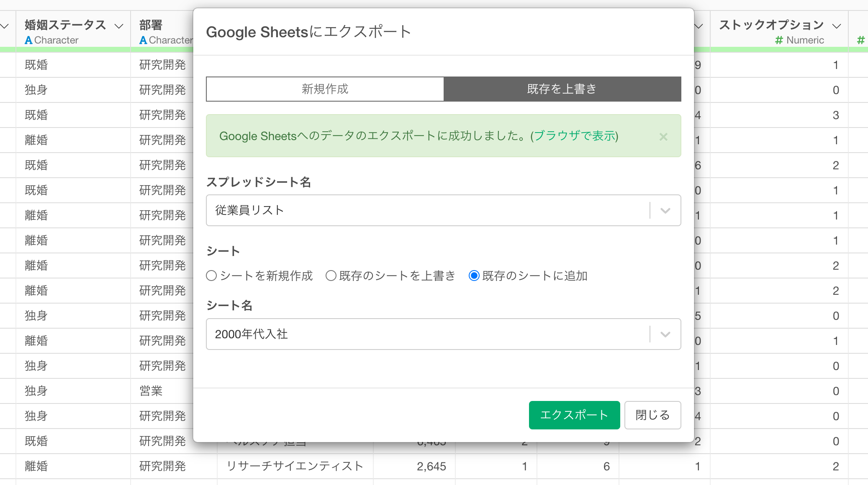The image size is (868, 485).
Task: Switch to the 既存を上書き tab
Action: click(562, 89)
